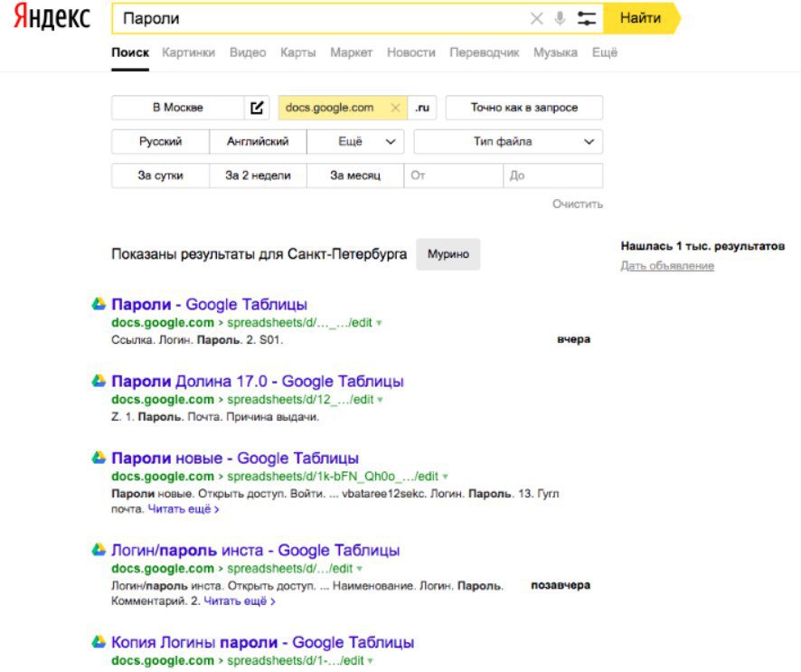Click the позавчера date label

561,585
